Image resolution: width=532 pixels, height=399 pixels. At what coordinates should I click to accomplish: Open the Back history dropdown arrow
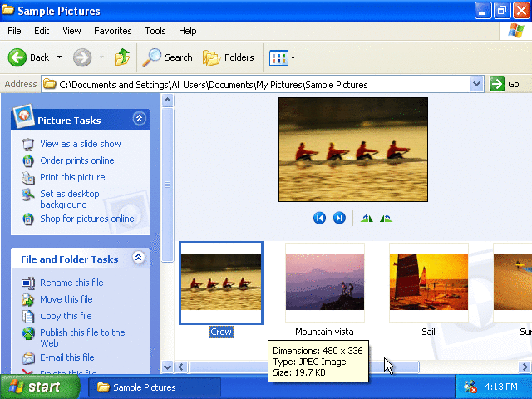[59, 57]
